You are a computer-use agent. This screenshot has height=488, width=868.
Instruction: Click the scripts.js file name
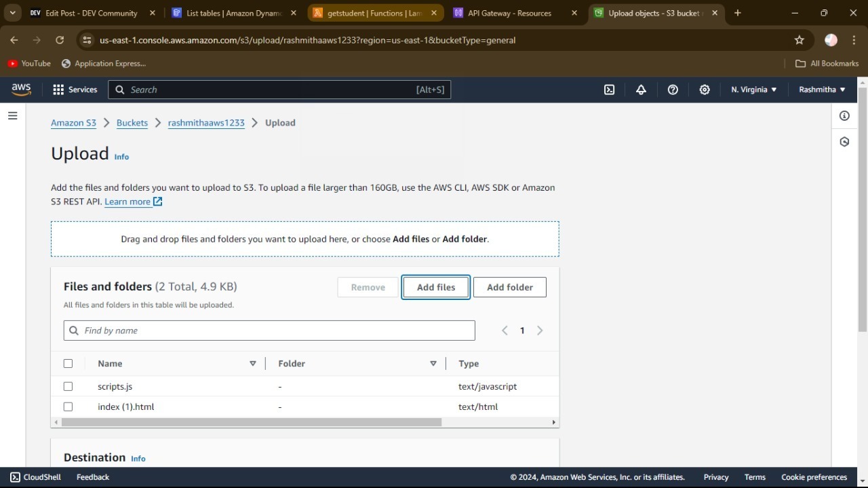tap(115, 386)
